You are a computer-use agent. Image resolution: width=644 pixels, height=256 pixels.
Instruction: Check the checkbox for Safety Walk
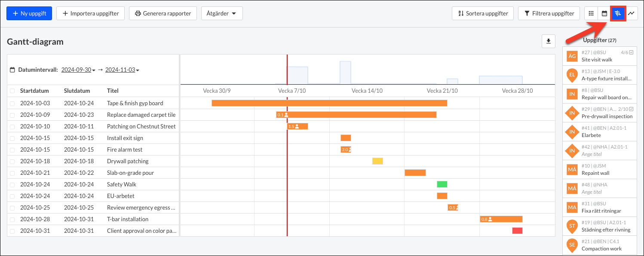pos(12,184)
